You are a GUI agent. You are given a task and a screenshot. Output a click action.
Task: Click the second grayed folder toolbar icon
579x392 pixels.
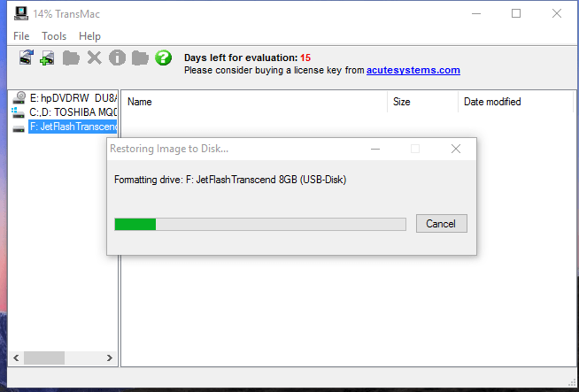click(140, 58)
